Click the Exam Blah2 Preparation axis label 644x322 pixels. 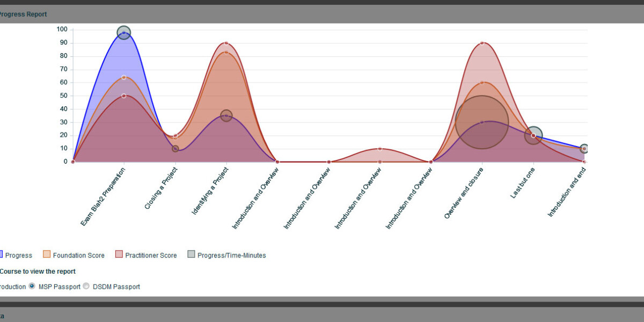pyautogui.click(x=104, y=197)
